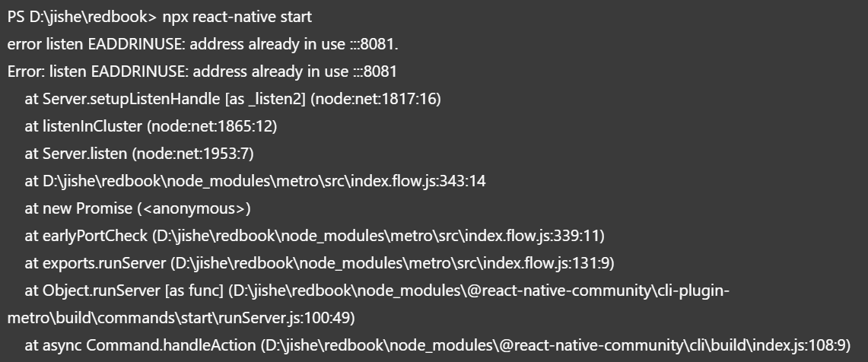Click the lowercase 'error listen EADDRINUSE' line

[202, 44]
